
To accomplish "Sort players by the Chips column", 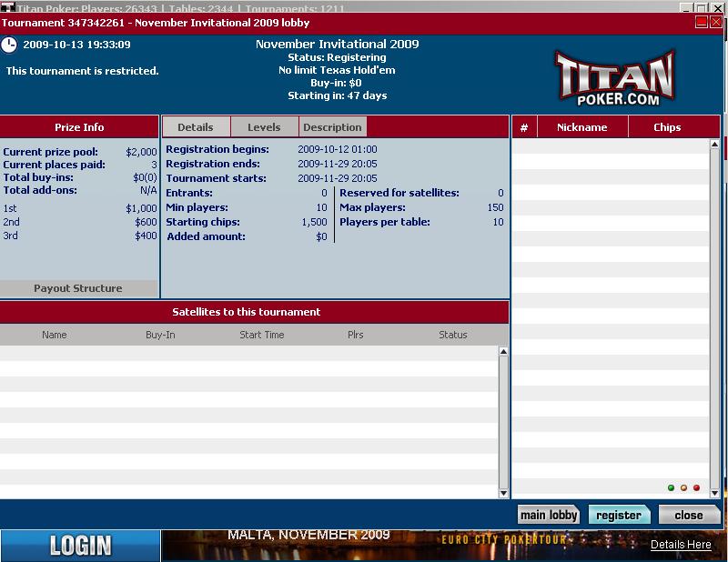I will (x=667, y=127).
